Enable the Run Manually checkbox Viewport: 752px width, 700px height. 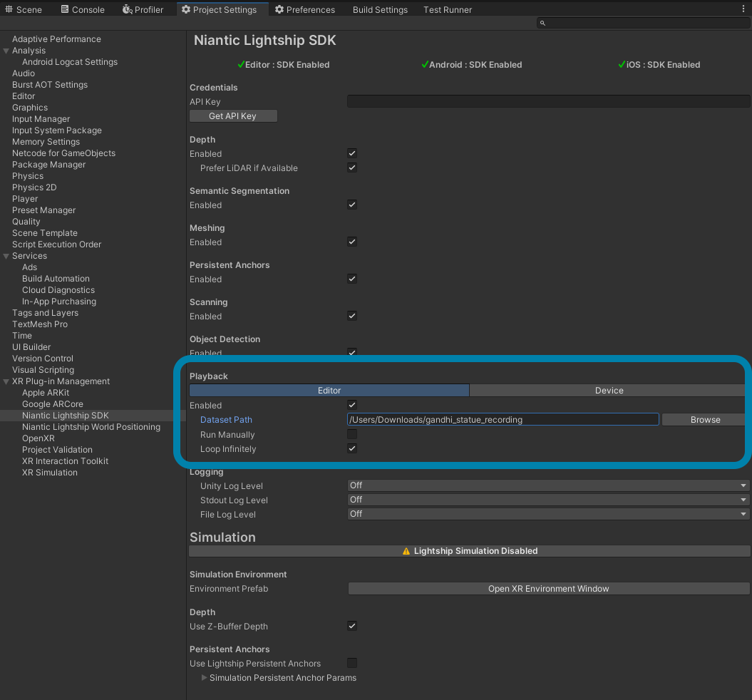(x=352, y=434)
